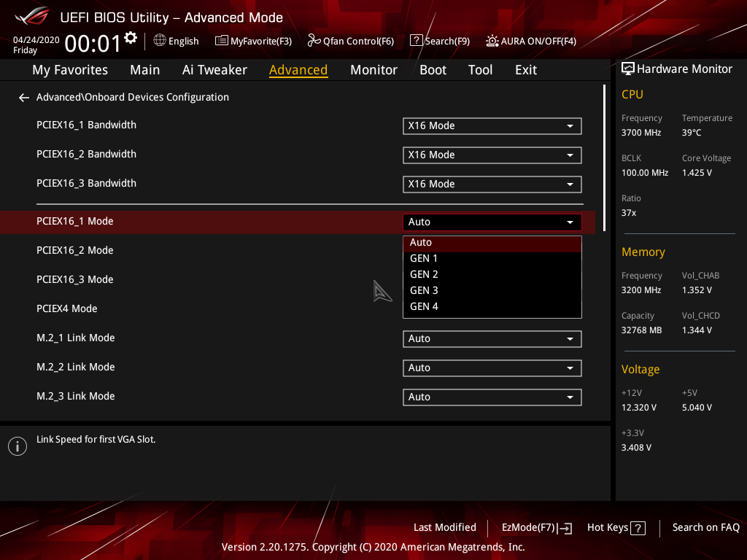This screenshot has height=560, width=747.
Task: Click the CPU temperature 39°C value
Action: pyautogui.click(x=692, y=133)
